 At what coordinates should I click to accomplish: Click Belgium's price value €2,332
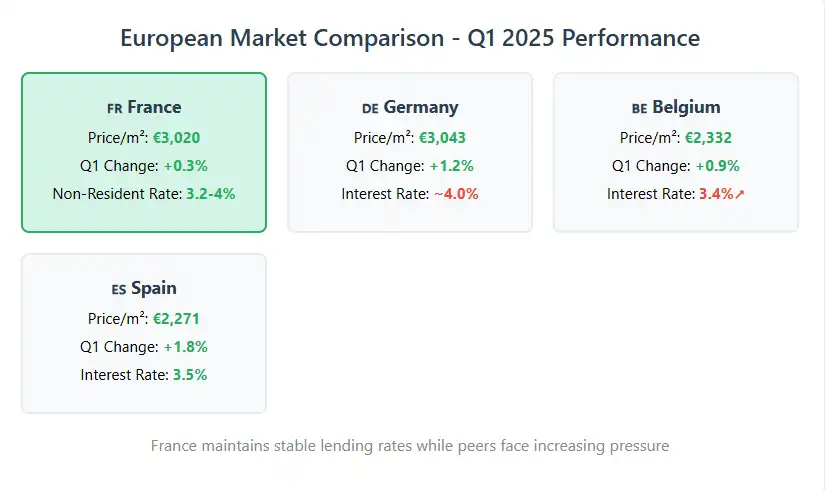coord(708,137)
